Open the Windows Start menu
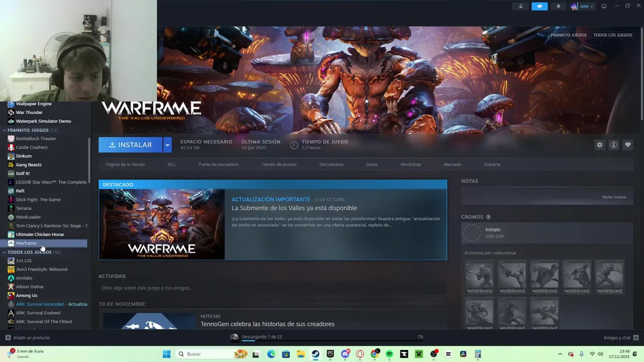This screenshot has width=644, height=362. click(x=167, y=354)
